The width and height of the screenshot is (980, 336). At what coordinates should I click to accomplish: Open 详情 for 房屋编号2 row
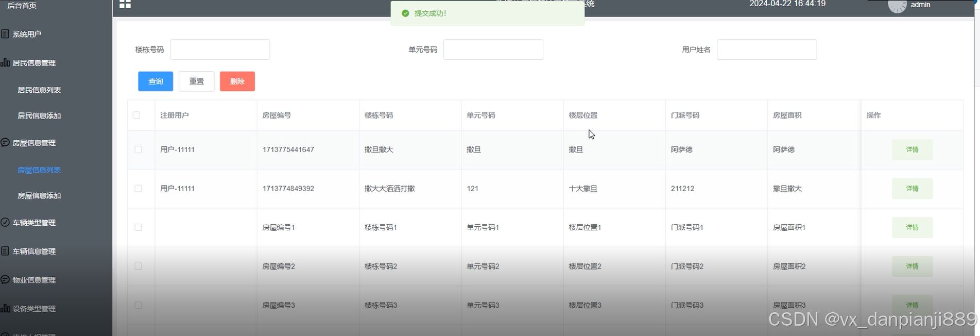(x=912, y=266)
